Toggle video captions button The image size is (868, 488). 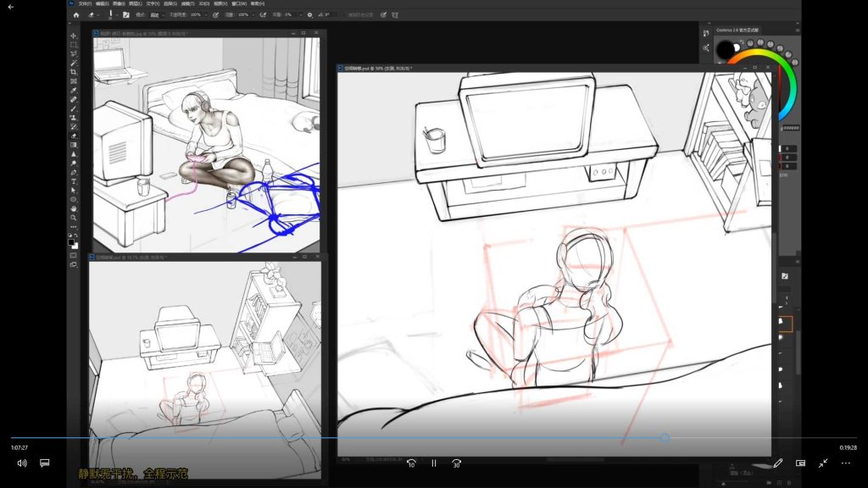(x=45, y=463)
